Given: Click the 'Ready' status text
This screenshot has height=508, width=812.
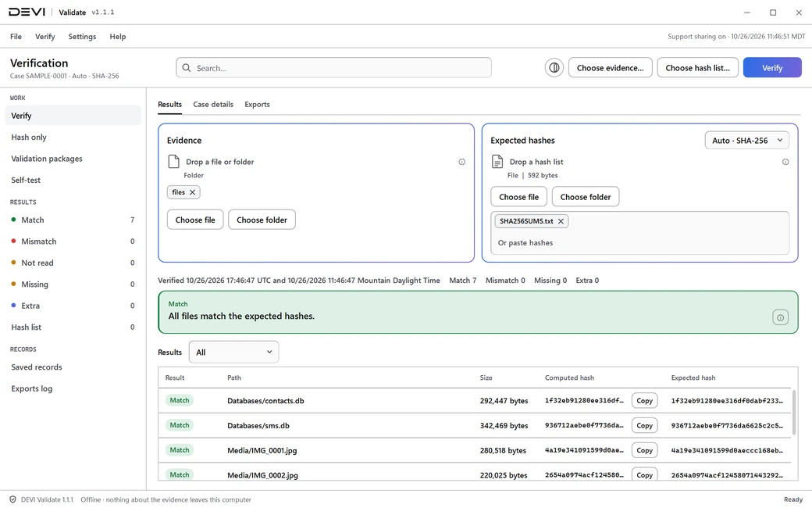Looking at the screenshot, I should (792, 499).
